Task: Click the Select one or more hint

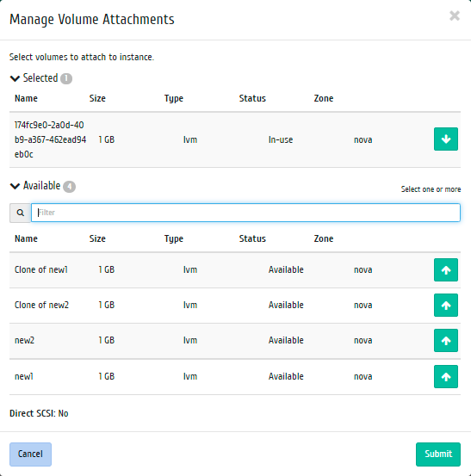Action: tap(431, 189)
